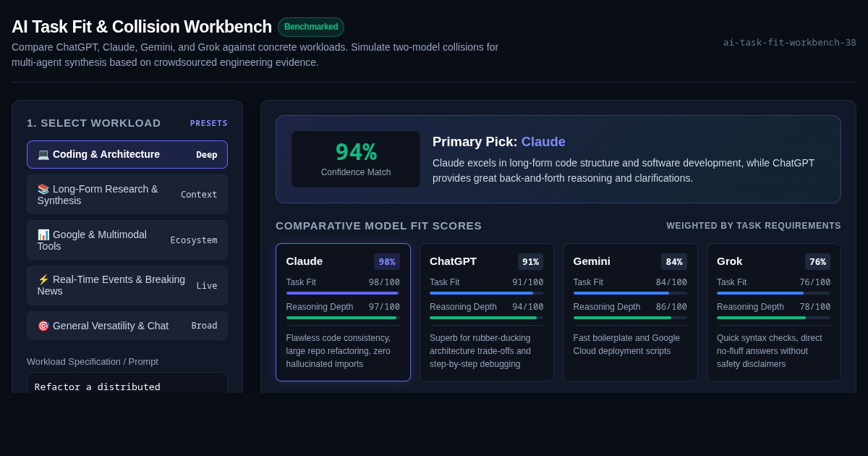Click ChatGPT's Reasoning Depth progress bar
Screen dimensions: 868x456
coord(487,318)
